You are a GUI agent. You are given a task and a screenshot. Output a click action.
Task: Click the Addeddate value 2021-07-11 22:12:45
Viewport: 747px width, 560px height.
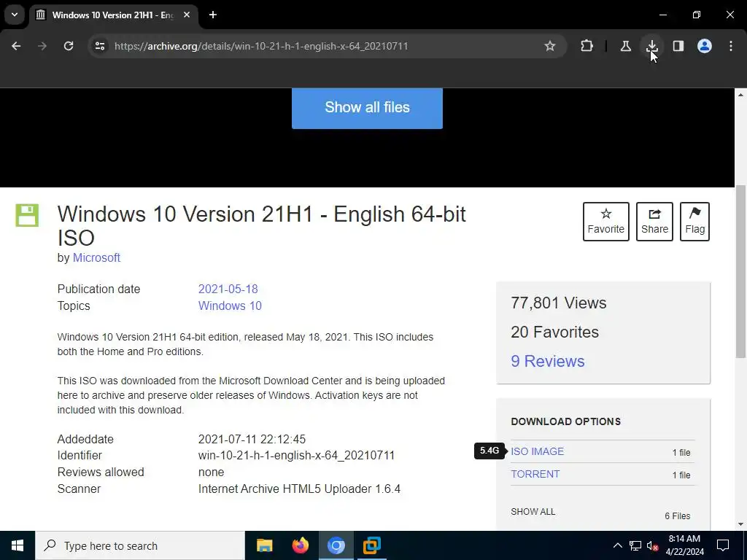tap(252, 439)
